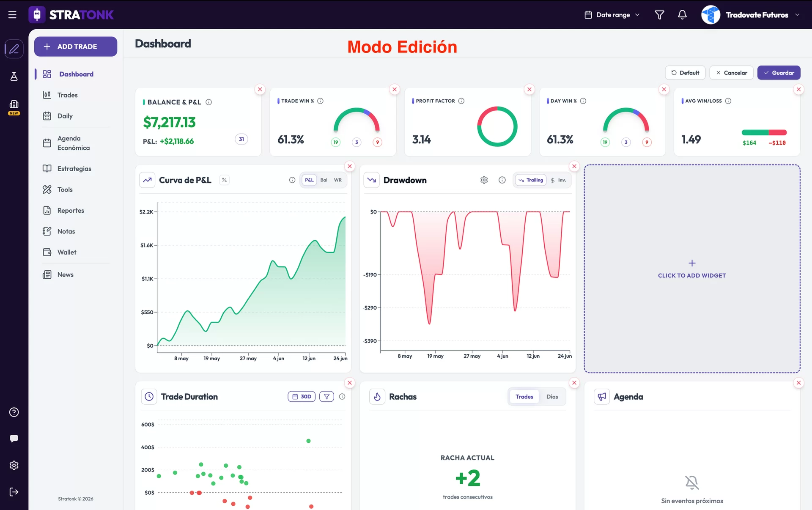
Task: Open Drawdown settings gear icon
Action: tap(484, 180)
